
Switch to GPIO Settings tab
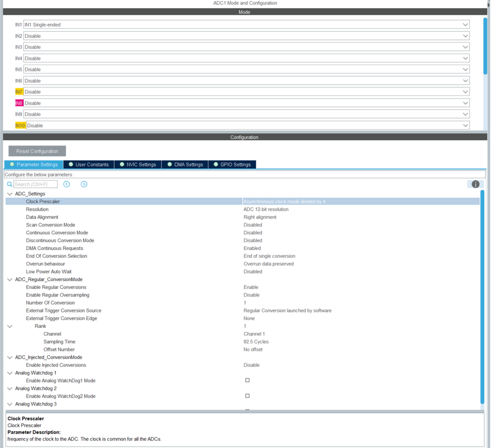click(232, 164)
